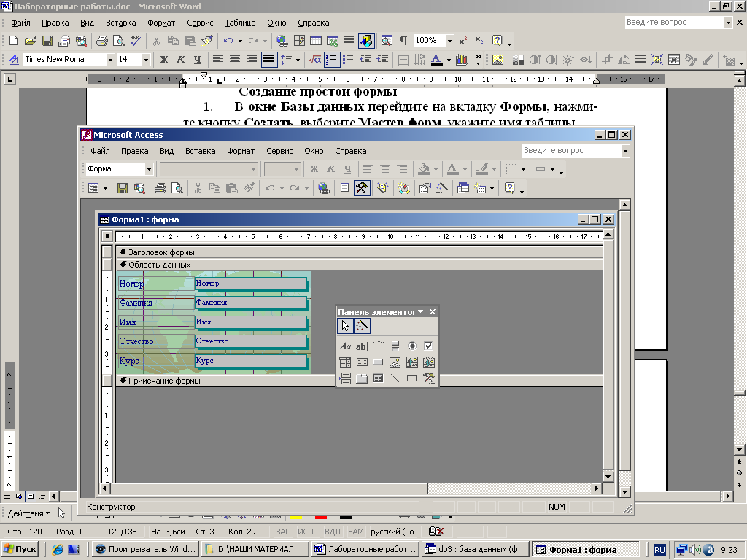
Task: Toggle Italic in the Word formatting toolbar
Action: pos(181,60)
